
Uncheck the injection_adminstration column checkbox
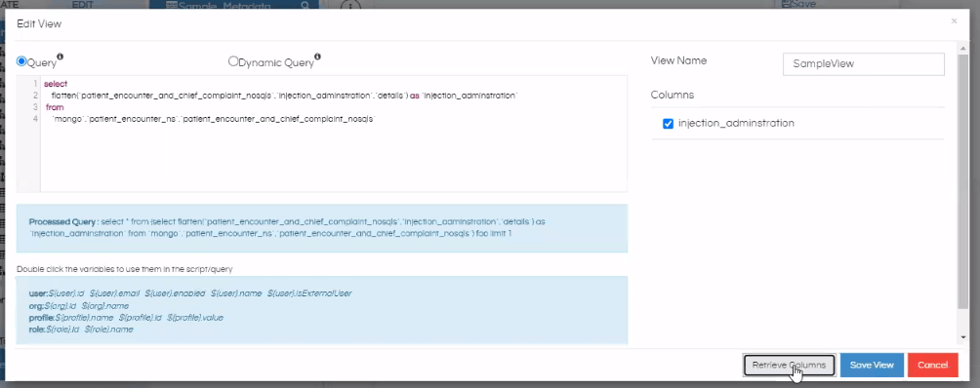tap(668, 124)
